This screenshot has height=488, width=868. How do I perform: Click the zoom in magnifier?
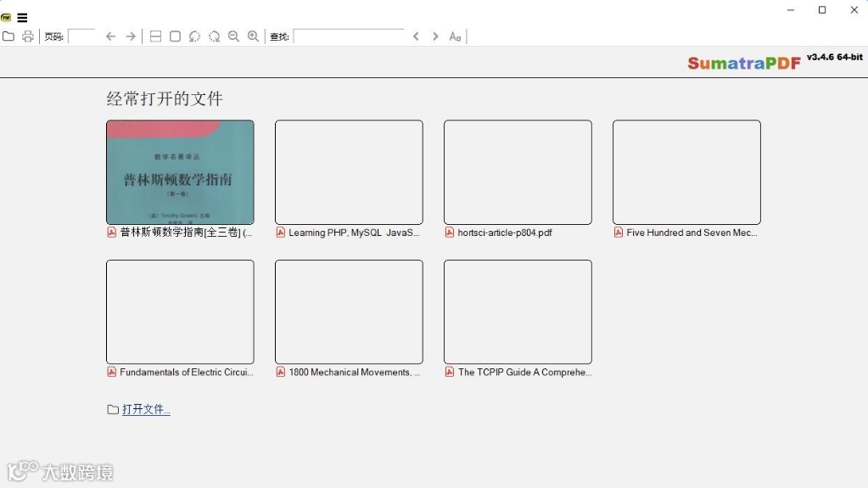click(x=253, y=36)
